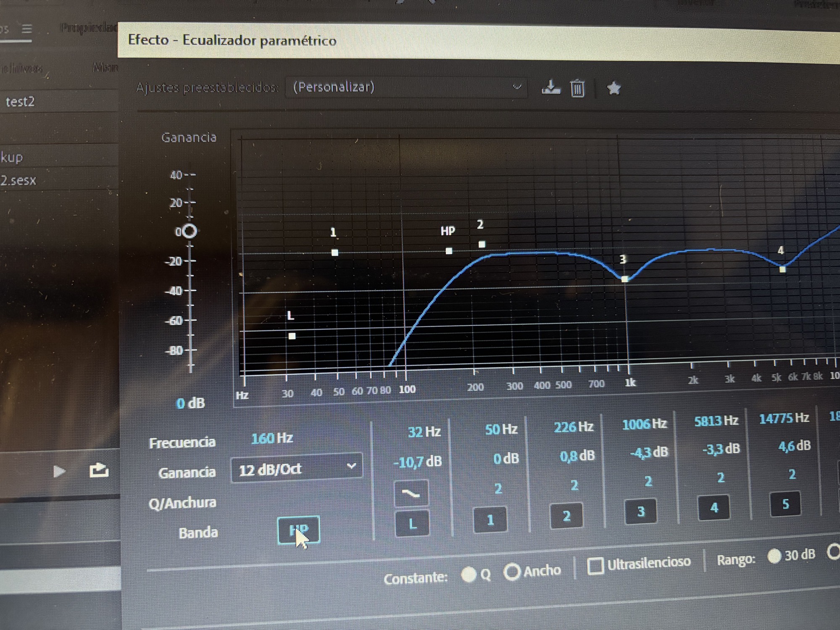Click the export icon beside play
This screenshot has width=840, height=630.
(99, 470)
